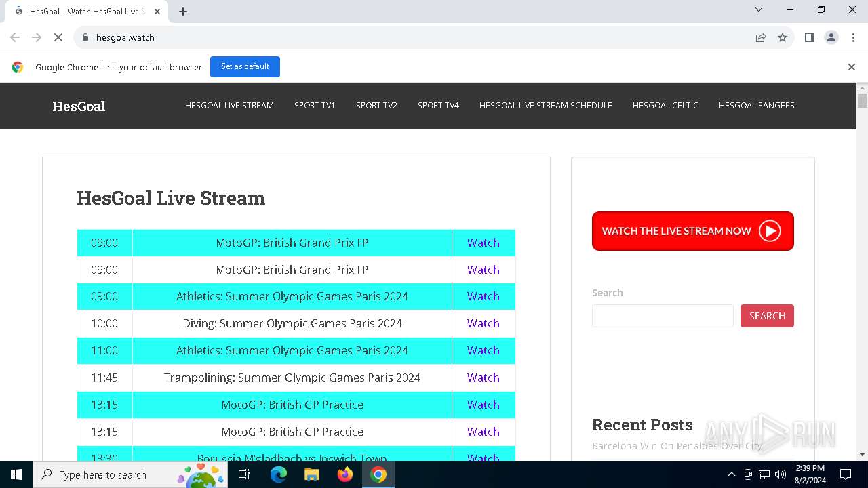The image size is (868, 488).
Task: Click the address bar URL hesgoal.watch
Action: (125, 37)
